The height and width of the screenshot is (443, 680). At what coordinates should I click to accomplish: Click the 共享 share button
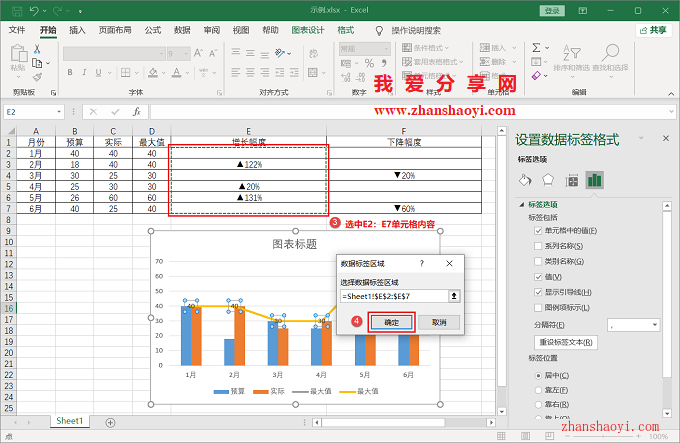tap(654, 30)
